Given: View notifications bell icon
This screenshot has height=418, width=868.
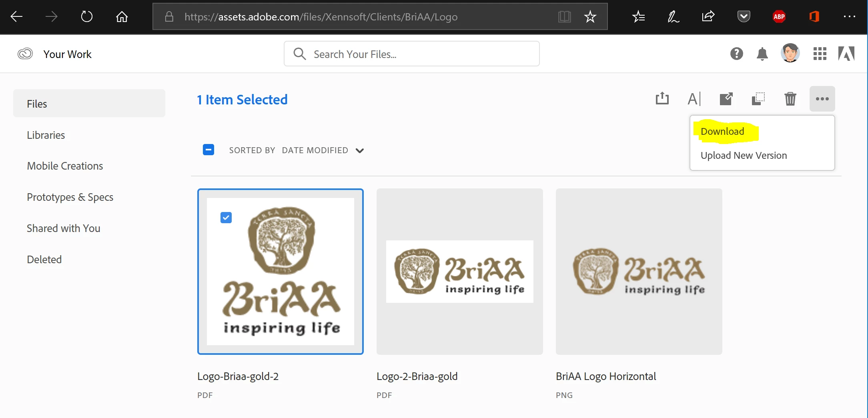Looking at the screenshot, I should click(762, 54).
